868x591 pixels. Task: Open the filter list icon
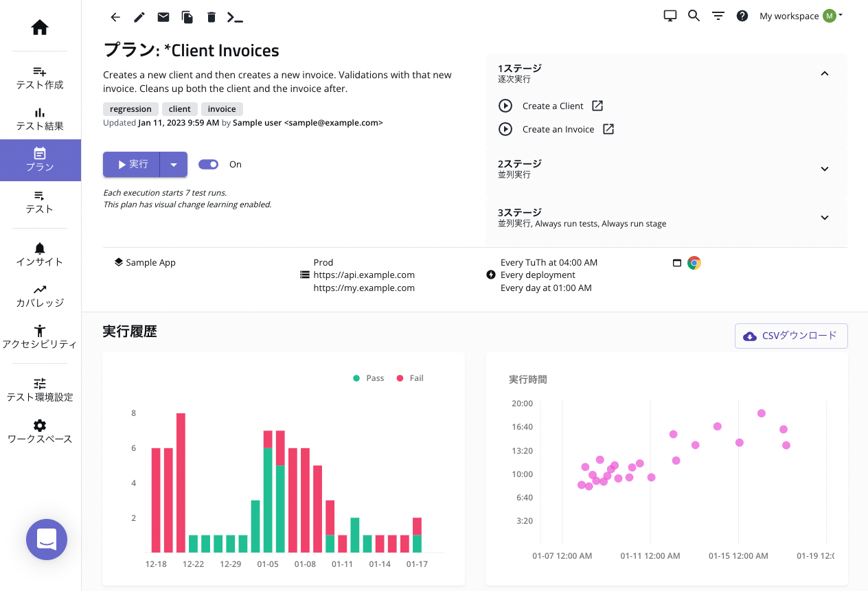click(x=718, y=16)
